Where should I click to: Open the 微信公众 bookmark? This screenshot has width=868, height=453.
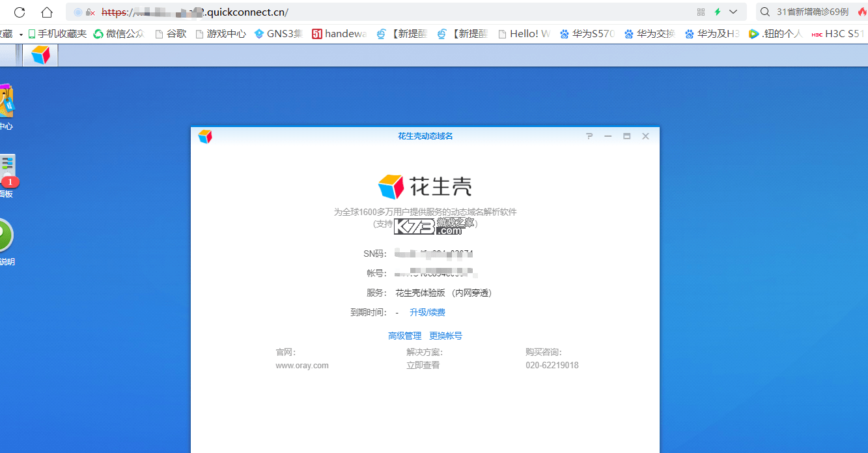[x=119, y=34]
